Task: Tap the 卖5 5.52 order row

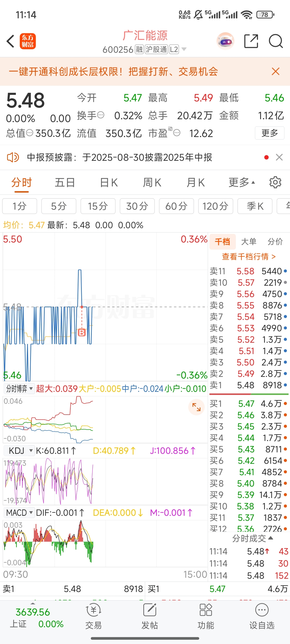Action: coord(249,340)
